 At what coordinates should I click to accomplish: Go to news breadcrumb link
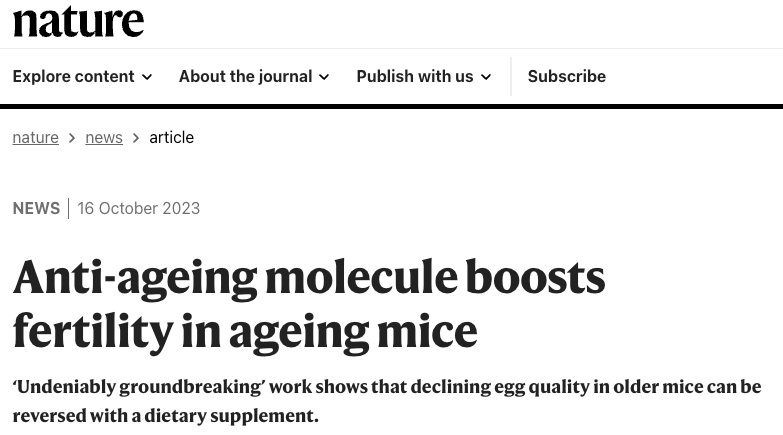(x=104, y=137)
